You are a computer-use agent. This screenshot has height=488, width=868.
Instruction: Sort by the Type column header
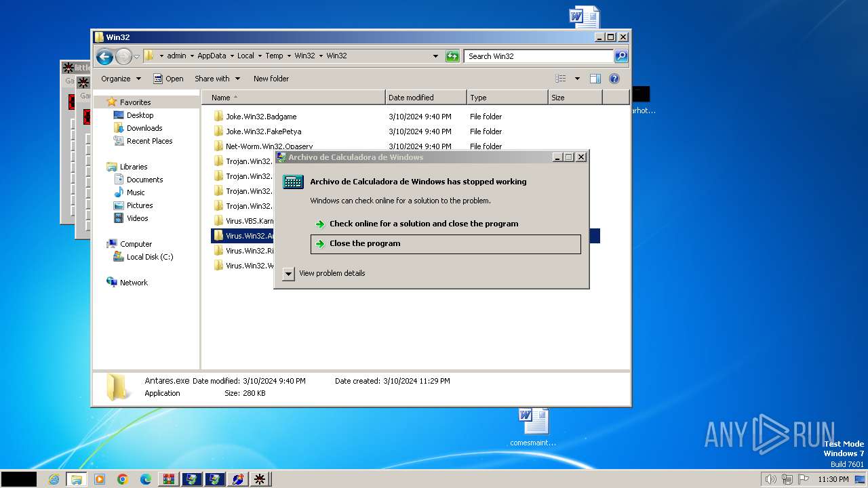click(507, 98)
